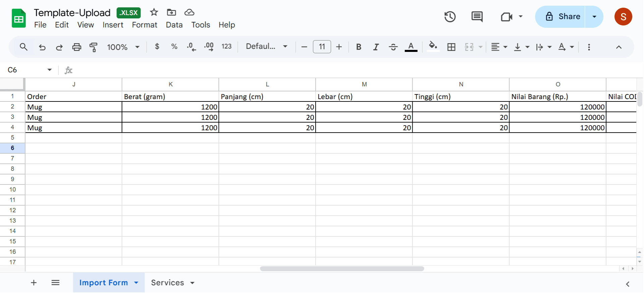Open version history clock icon
Image resolution: width=644 pixels, height=293 pixels.
pyautogui.click(x=450, y=17)
